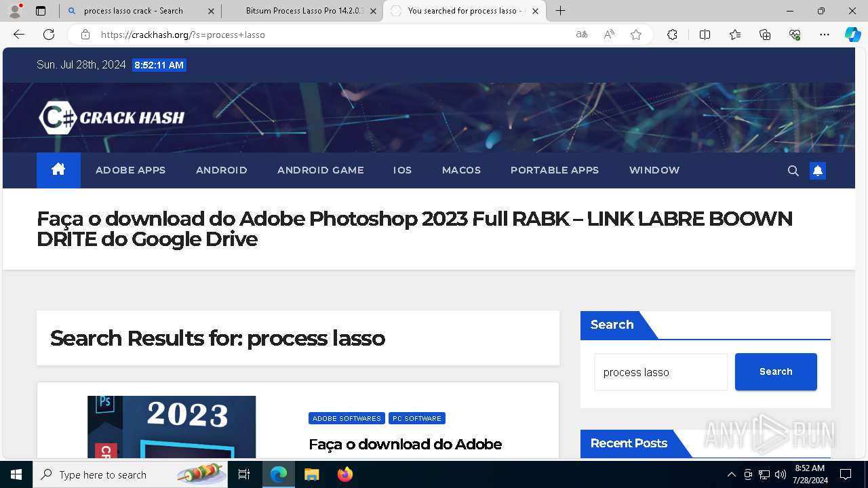868x488 pixels.
Task: Go back with the browser back arrow
Action: tap(19, 35)
